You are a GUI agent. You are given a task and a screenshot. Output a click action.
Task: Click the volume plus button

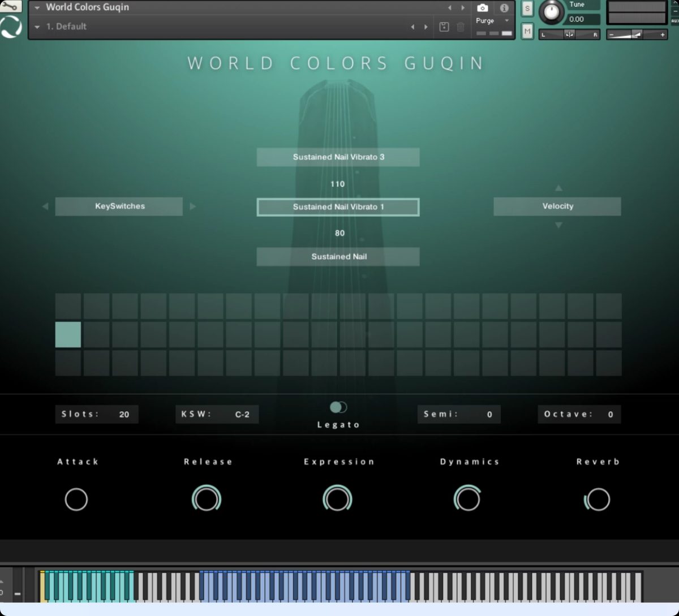tap(662, 35)
